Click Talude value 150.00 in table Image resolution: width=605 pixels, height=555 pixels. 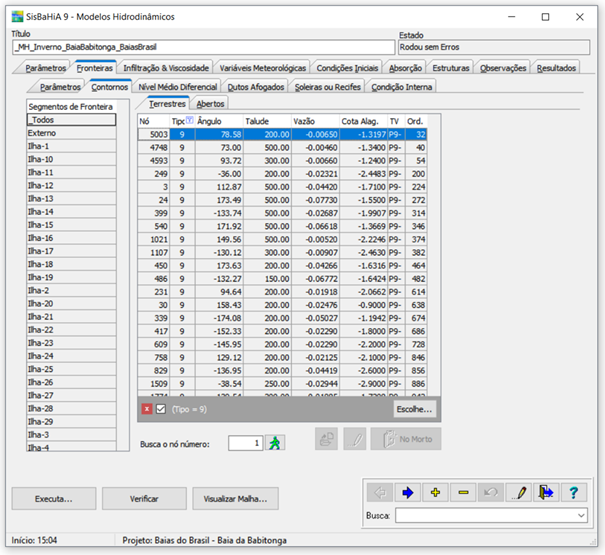tap(267, 279)
